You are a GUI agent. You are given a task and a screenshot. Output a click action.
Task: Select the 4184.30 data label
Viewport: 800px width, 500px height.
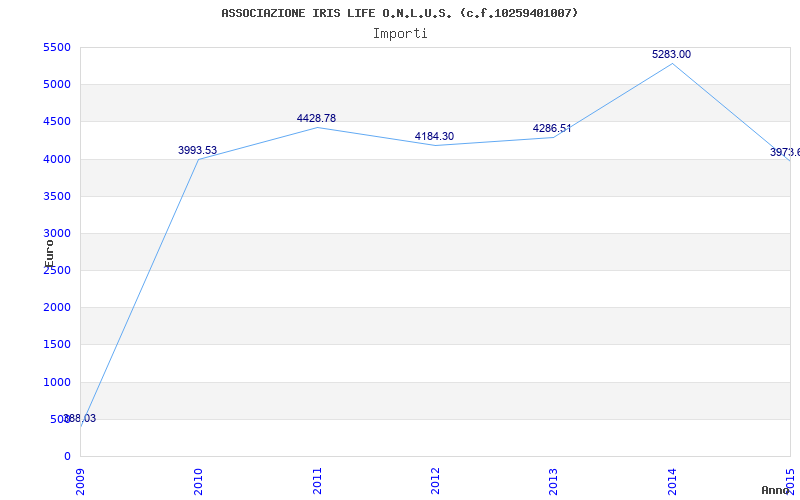point(434,137)
